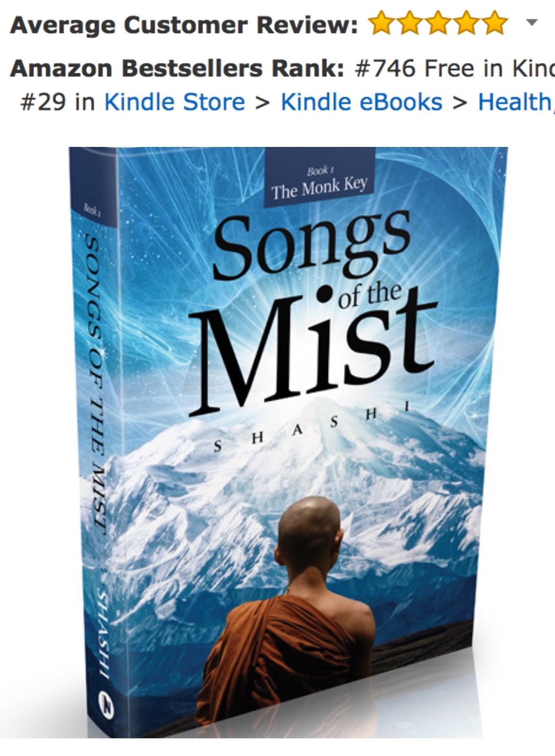Click the Songs of the Mist cover image

(288, 442)
